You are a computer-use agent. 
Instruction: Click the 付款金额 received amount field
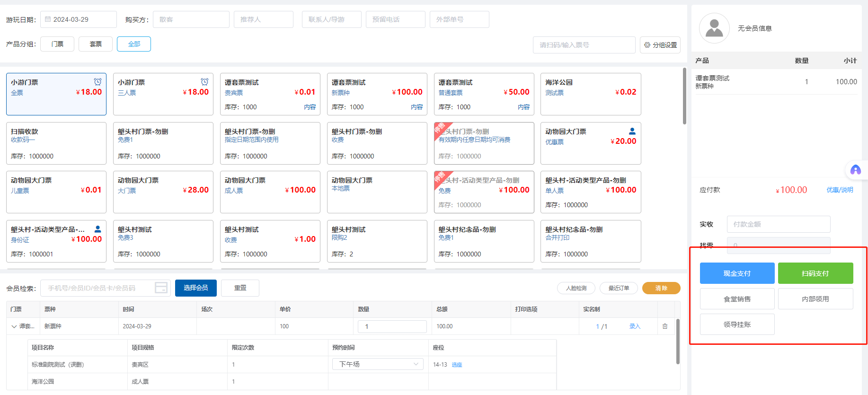coord(778,224)
